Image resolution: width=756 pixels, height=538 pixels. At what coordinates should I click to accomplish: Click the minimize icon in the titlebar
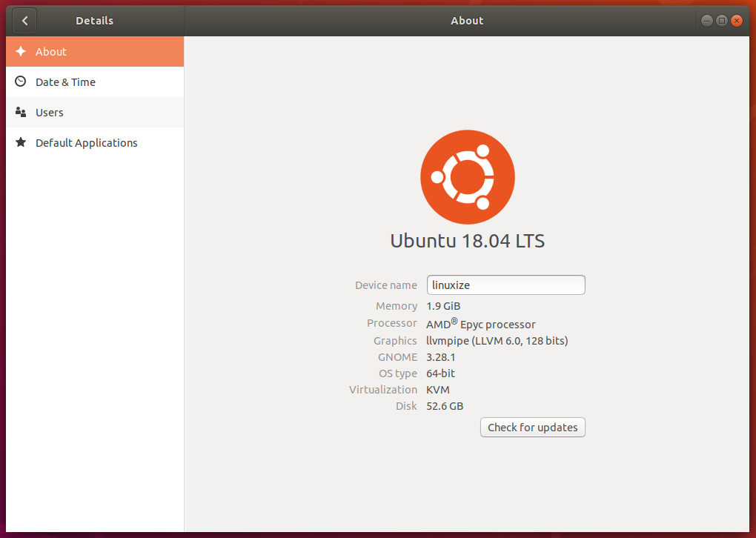(706, 20)
